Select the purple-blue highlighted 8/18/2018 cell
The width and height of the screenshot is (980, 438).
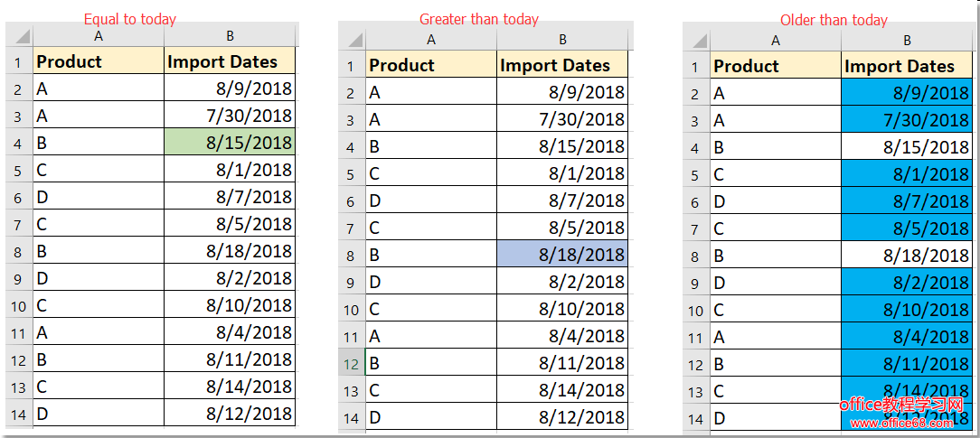click(x=561, y=255)
